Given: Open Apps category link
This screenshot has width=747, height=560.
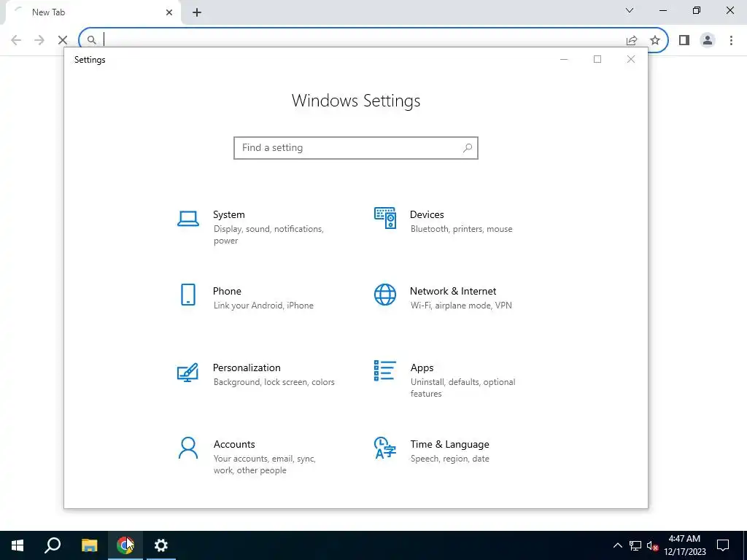Looking at the screenshot, I should [422, 368].
